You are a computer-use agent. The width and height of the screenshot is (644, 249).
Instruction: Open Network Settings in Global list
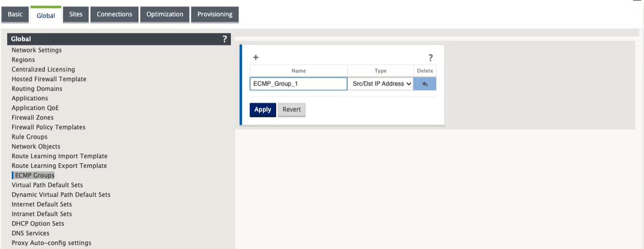tap(36, 50)
